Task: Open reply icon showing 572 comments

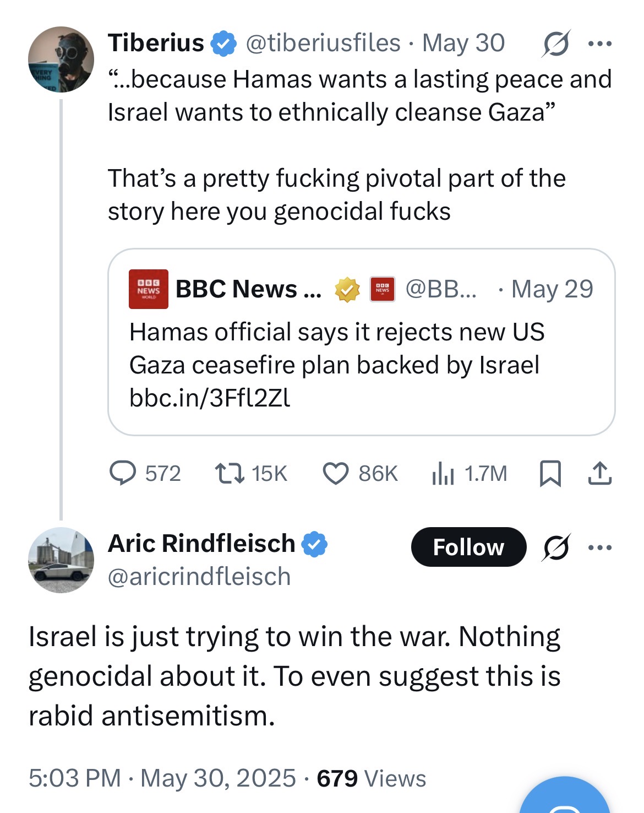Action: tap(123, 473)
